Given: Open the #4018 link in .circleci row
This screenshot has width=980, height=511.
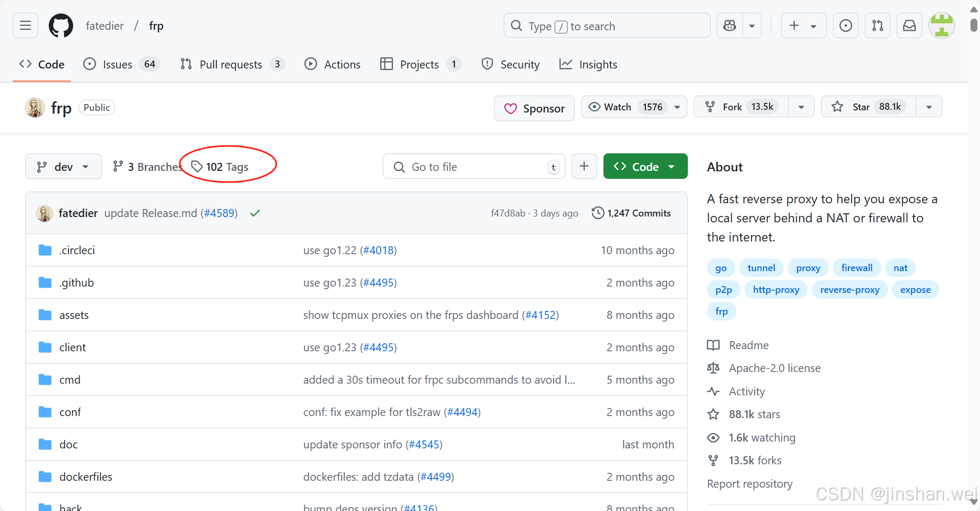Looking at the screenshot, I should pyautogui.click(x=378, y=250).
